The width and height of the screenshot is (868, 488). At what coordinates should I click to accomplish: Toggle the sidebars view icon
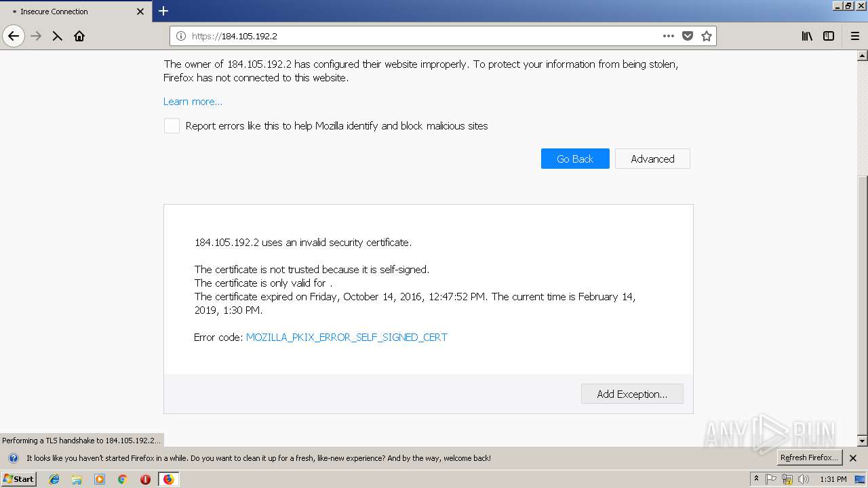pos(829,36)
